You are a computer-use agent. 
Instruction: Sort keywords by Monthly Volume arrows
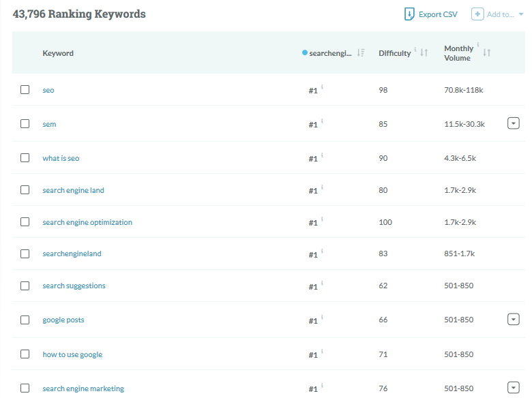coord(487,52)
